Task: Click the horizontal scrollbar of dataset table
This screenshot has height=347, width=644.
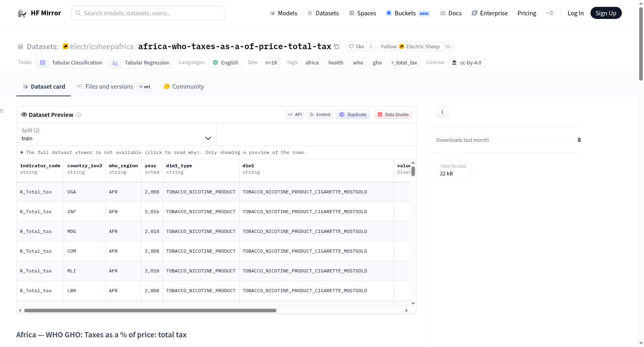Action: coord(150,311)
